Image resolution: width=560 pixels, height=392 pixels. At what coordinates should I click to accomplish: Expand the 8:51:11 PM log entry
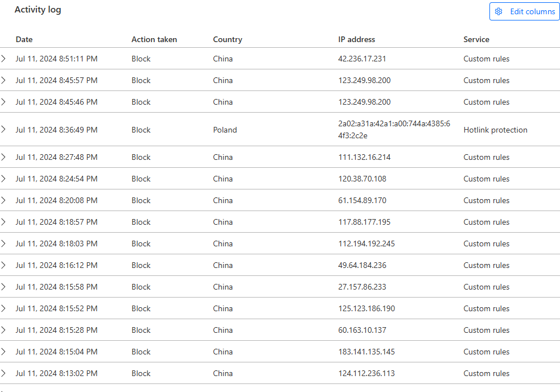(x=3, y=59)
